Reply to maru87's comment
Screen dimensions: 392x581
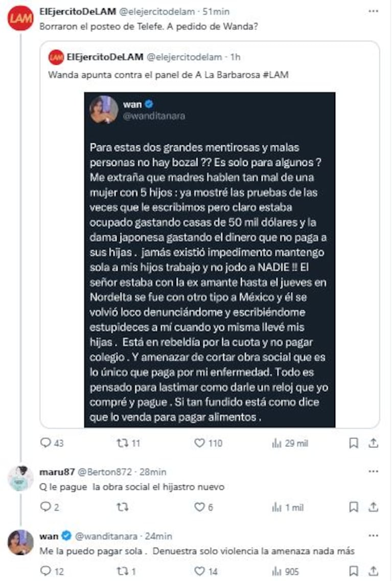(46, 507)
